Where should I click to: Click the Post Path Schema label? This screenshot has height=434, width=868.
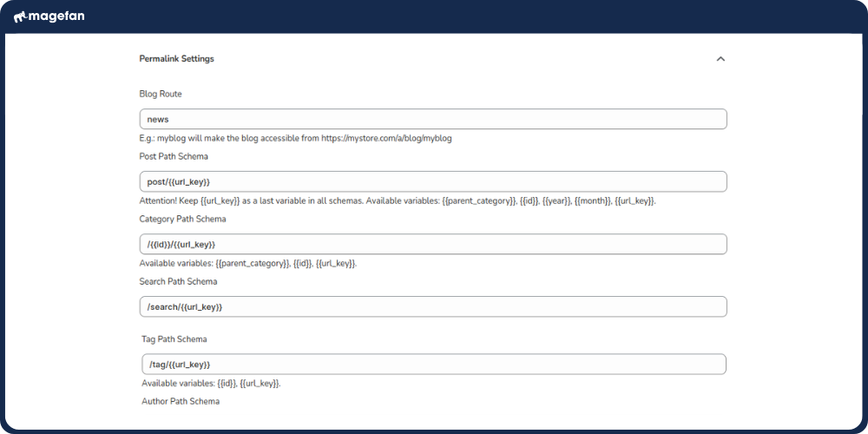tap(174, 156)
